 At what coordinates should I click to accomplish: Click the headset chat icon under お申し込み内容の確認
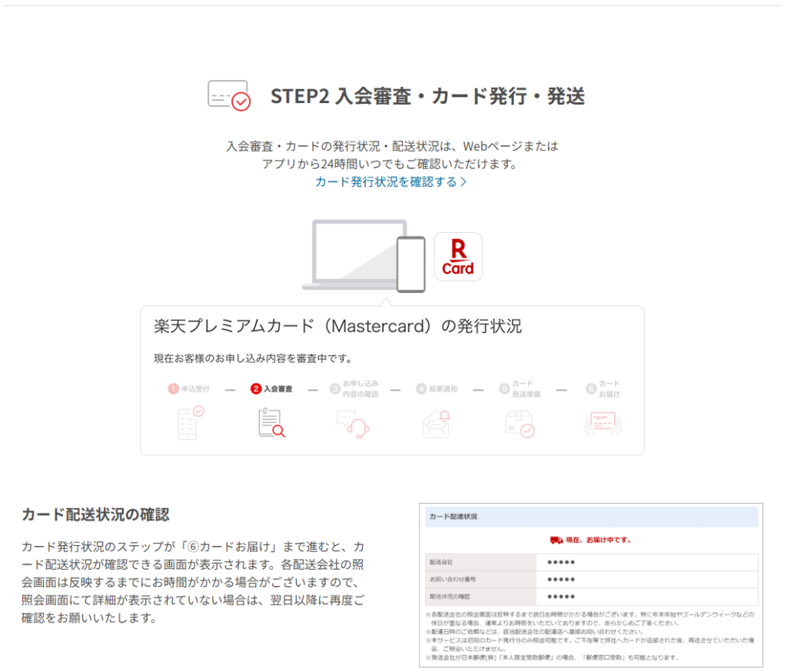click(x=353, y=424)
